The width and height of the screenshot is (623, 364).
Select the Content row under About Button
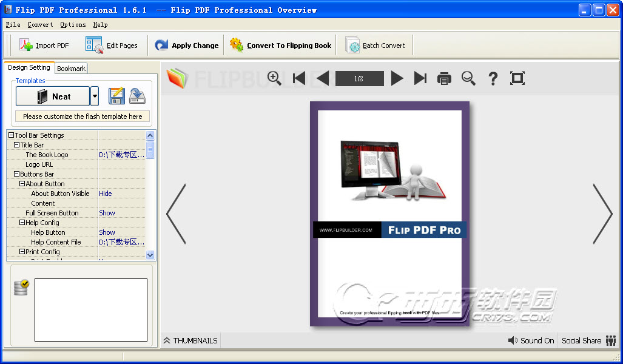coord(76,203)
